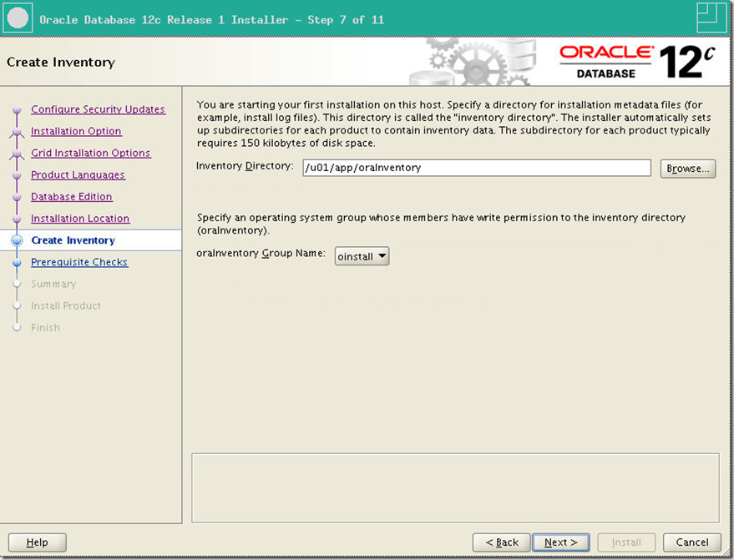Return to Database Edition step
The height and width of the screenshot is (560, 734).
coord(71,196)
